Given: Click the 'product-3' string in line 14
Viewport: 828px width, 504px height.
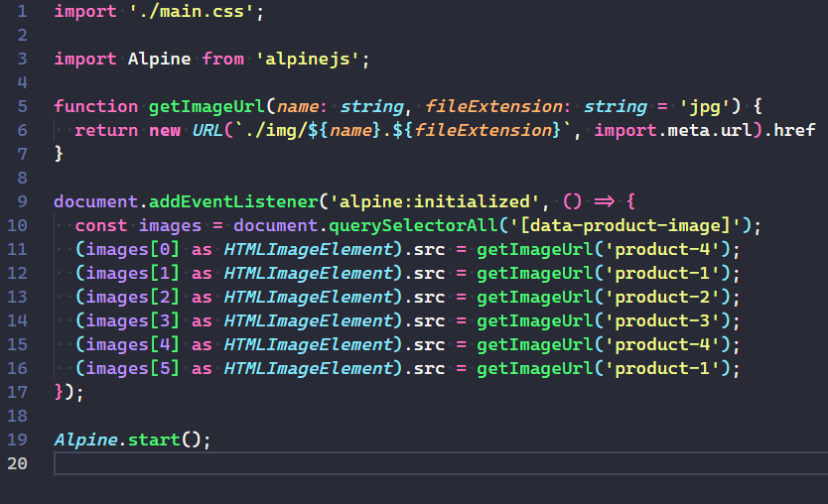Looking at the screenshot, I should click(663, 320).
